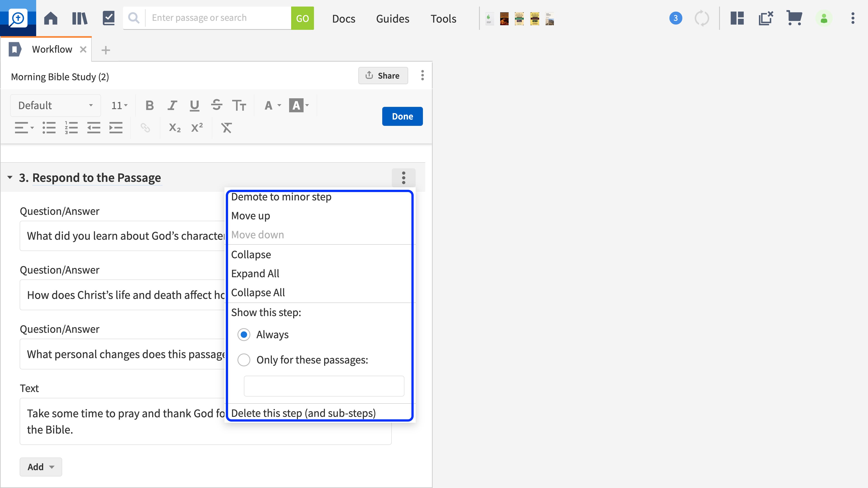Open the font color picker
This screenshot has height=488, width=868.
271,106
